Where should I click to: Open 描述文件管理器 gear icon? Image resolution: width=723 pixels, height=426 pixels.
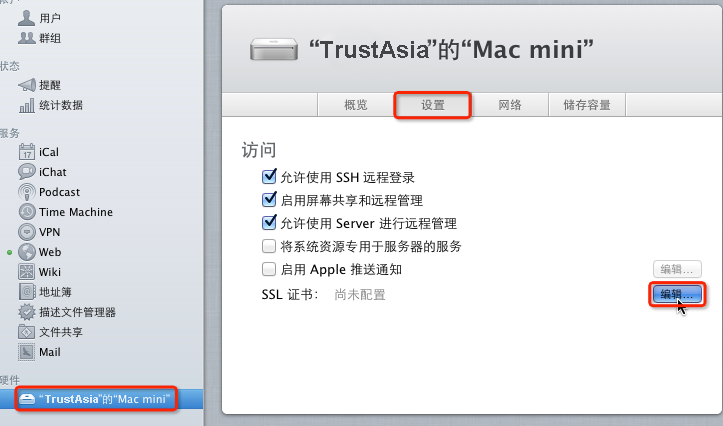(27, 312)
